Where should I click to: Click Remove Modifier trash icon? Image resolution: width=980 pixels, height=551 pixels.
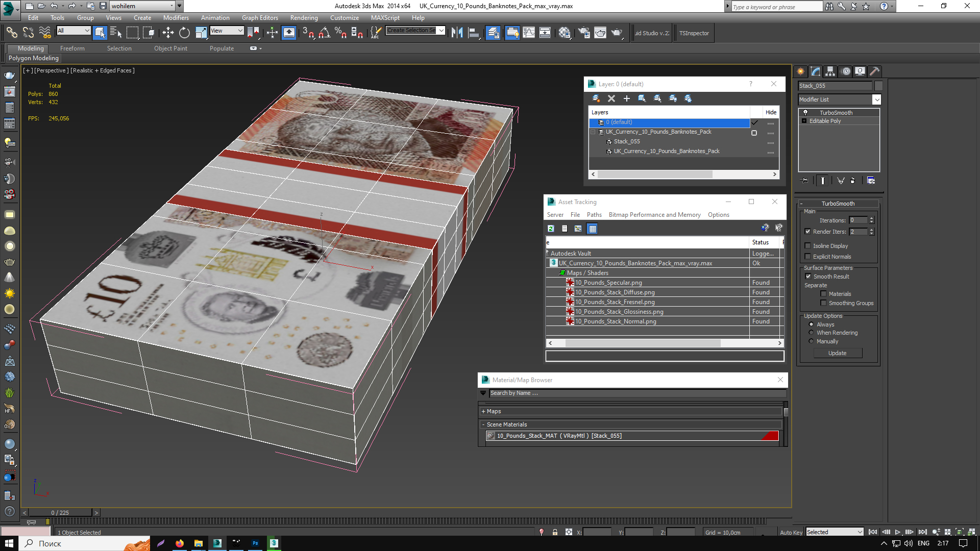pos(852,181)
